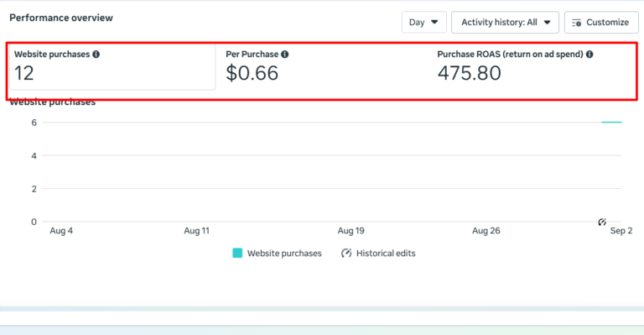Open the Activity history: All dropdown
The image size is (644, 335).
505,22
